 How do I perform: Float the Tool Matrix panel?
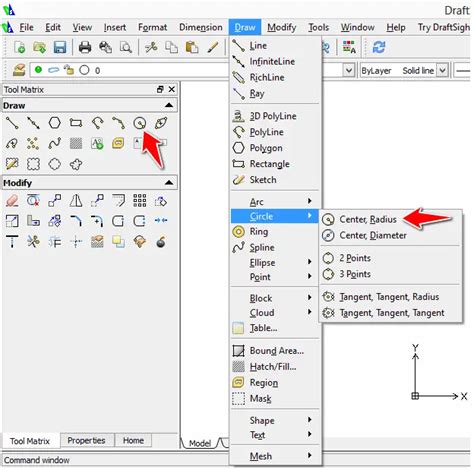click(160, 89)
